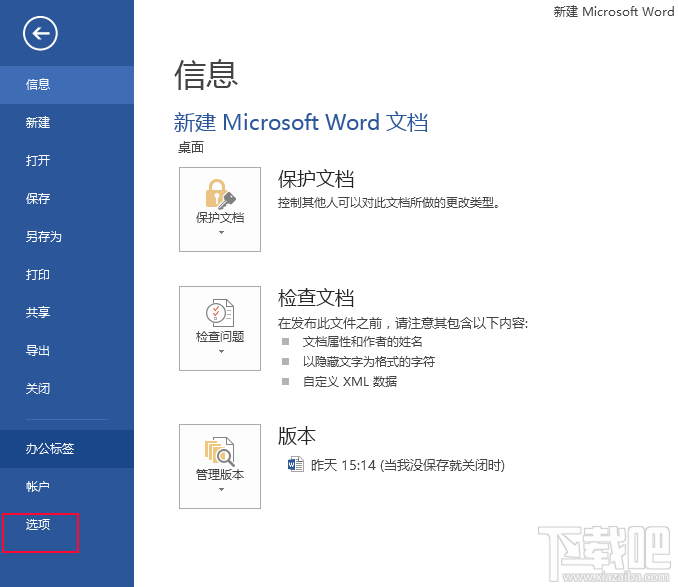The width and height of the screenshot is (678, 587).
Task: Open 帐户 in the sidebar
Action: click(67, 487)
